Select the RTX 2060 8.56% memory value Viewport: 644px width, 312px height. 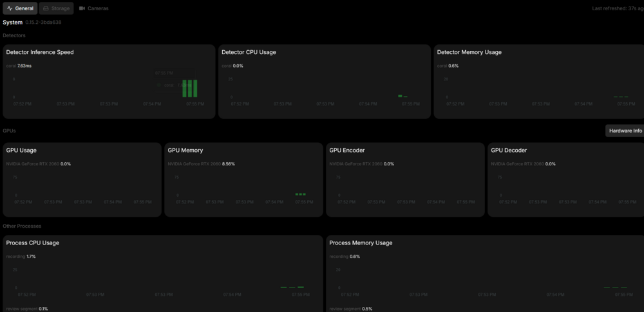[201, 164]
